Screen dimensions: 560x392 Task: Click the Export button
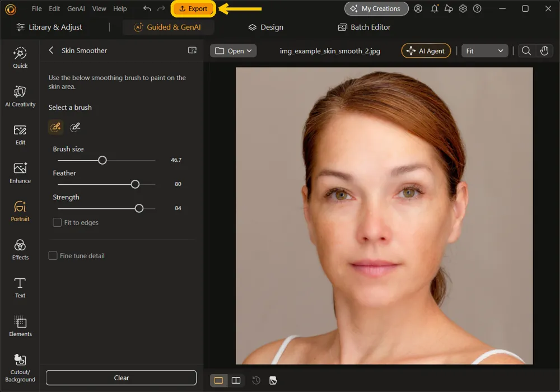point(193,8)
